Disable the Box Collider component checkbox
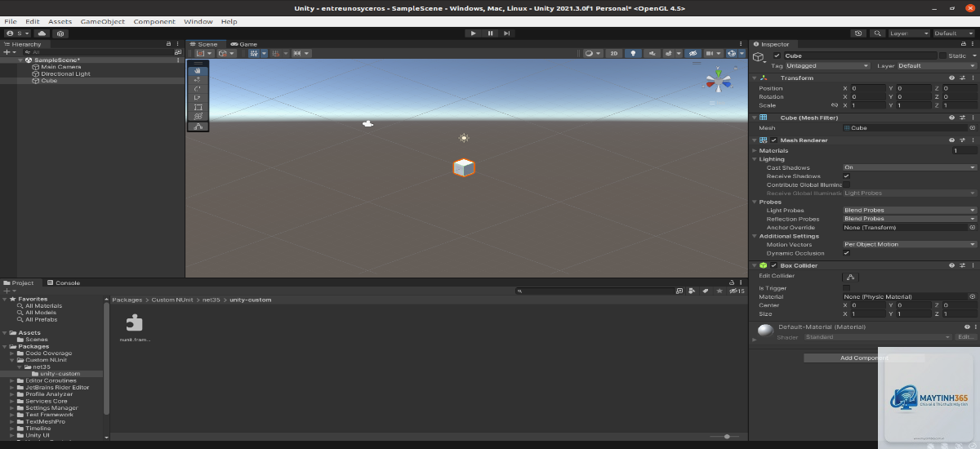 (x=773, y=265)
